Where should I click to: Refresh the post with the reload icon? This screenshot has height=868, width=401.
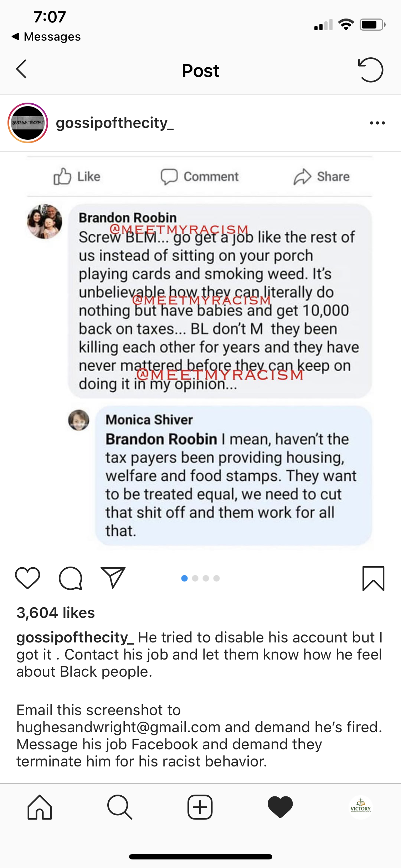click(x=371, y=70)
